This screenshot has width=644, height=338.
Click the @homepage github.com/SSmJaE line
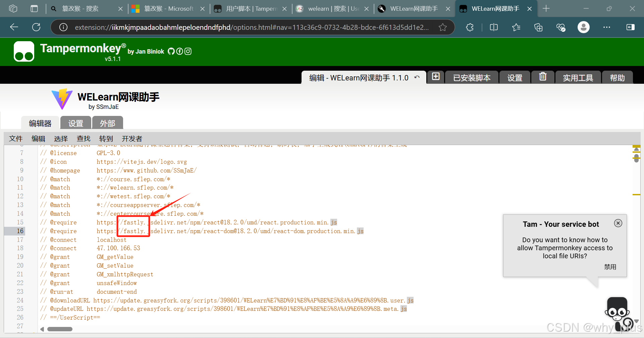point(118,171)
